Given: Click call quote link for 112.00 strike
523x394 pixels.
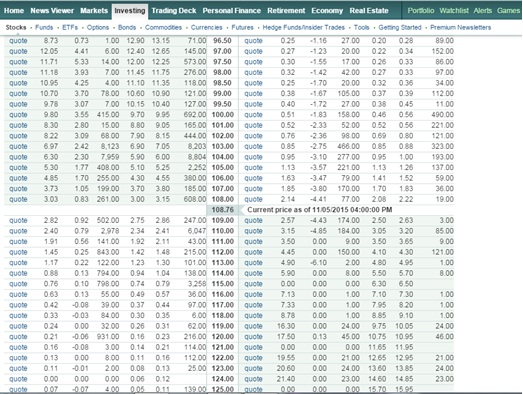Looking at the screenshot, I should [18, 252].
